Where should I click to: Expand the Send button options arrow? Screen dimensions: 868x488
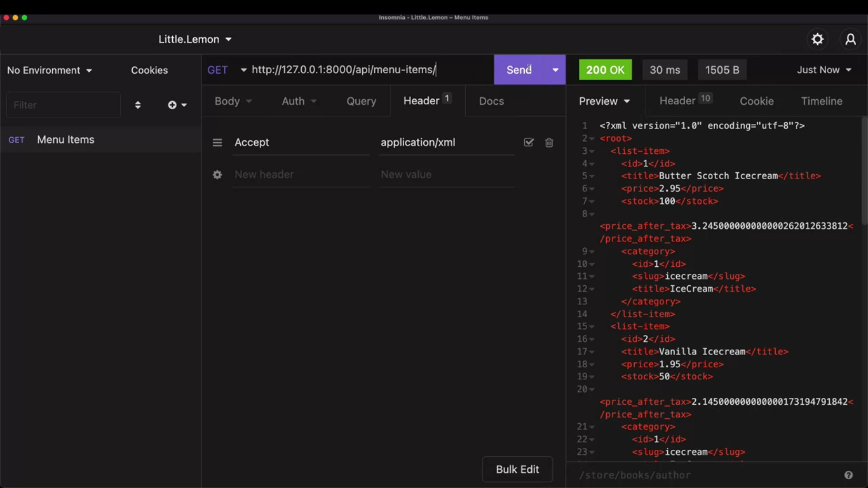(x=555, y=70)
